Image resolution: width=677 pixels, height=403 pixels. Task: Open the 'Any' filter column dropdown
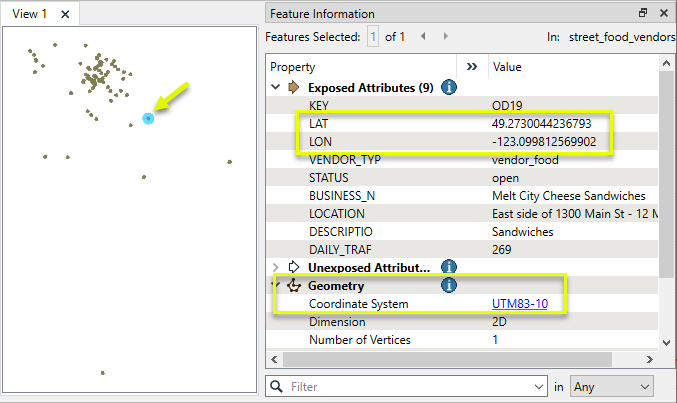(x=611, y=385)
